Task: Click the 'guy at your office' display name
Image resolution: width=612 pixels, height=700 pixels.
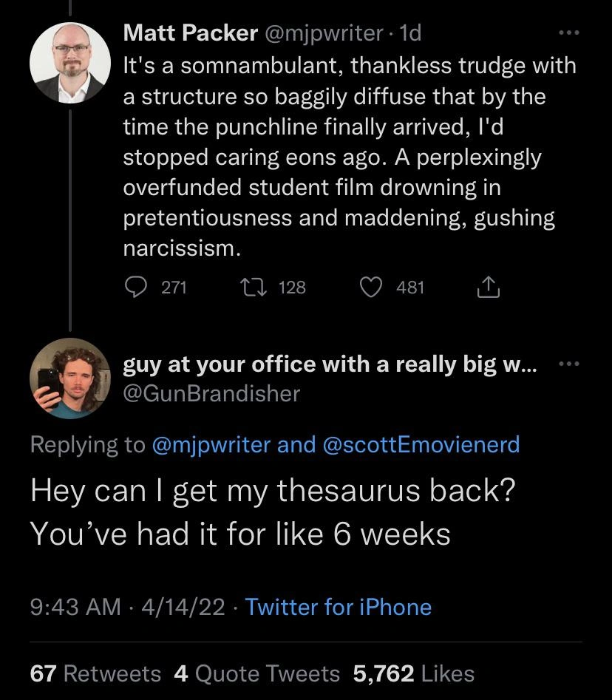Action: tap(330, 364)
